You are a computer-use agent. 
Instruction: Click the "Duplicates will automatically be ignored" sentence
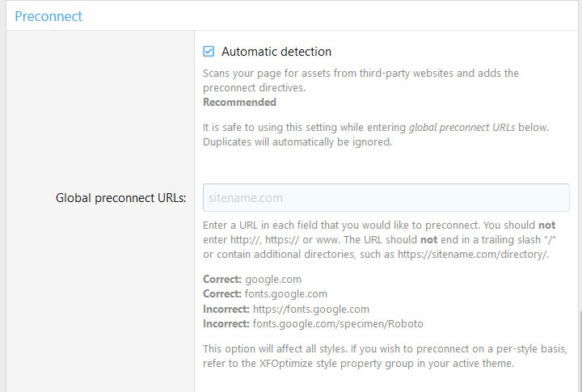point(297,142)
